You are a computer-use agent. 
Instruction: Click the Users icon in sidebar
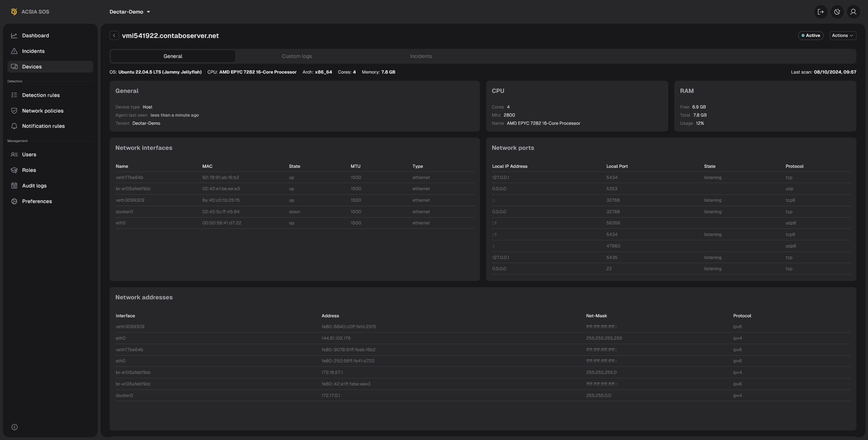click(14, 155)
